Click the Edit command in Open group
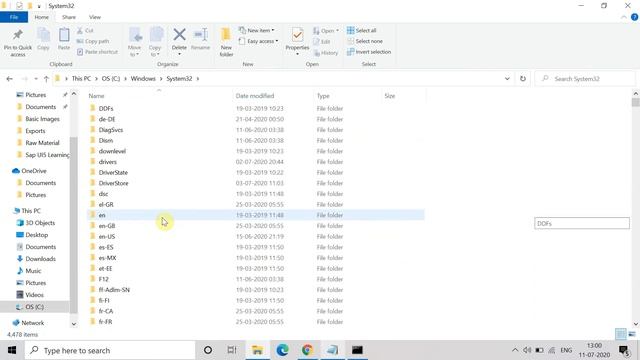This screenshot has height=360, width=640. (x=322, y=42)
